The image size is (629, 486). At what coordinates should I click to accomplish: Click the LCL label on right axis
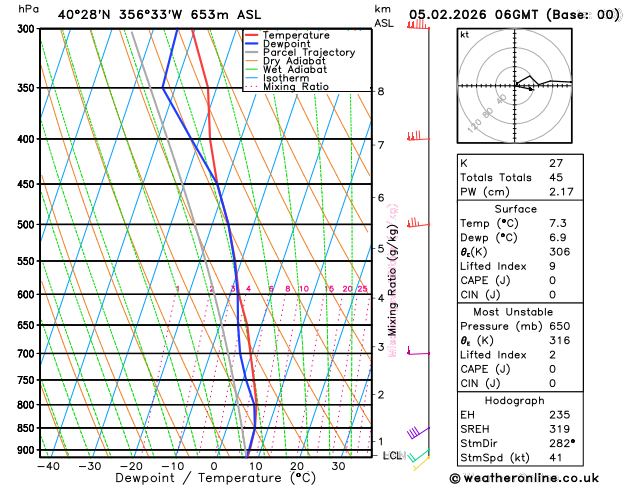point(393,455)
